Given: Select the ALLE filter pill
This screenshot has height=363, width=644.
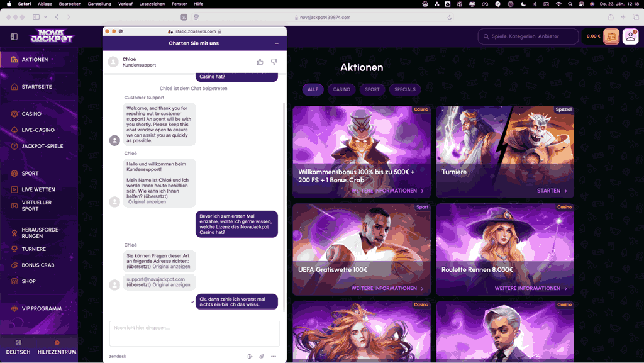Looking at the screenshot, I should pos(313,89).
